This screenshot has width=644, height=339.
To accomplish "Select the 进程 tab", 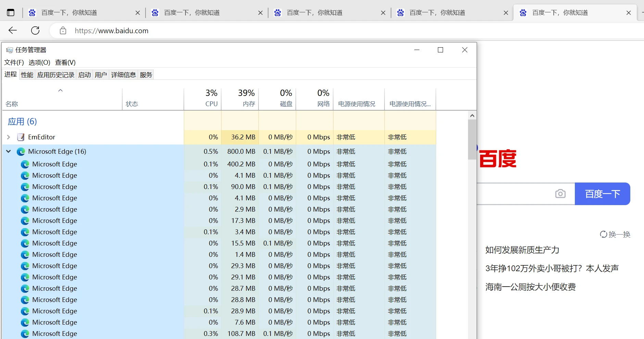I will point(11,74).
